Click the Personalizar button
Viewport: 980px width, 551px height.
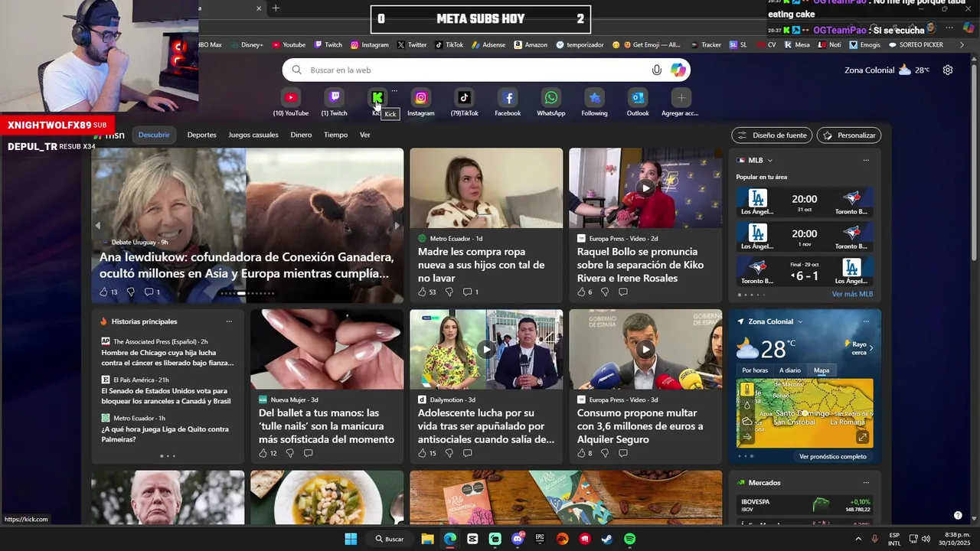tap(849, 135)
